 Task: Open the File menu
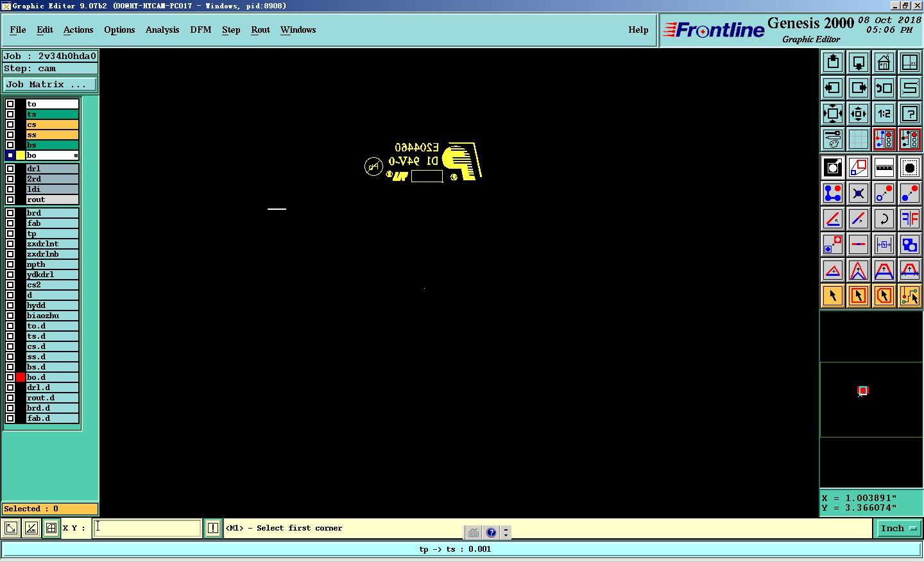(18, 30)
